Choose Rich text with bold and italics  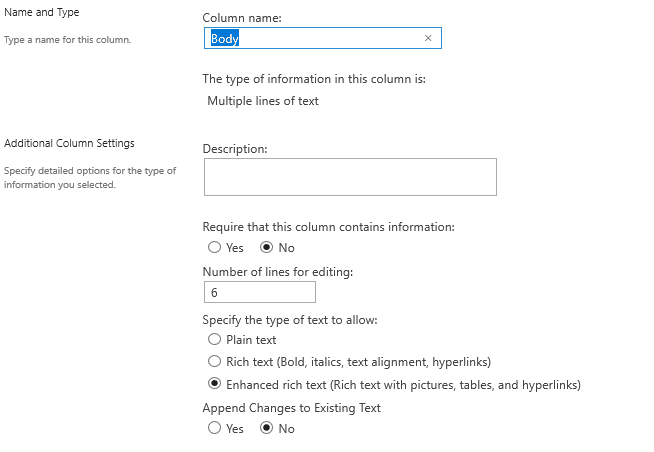click(x=214, y=362)
